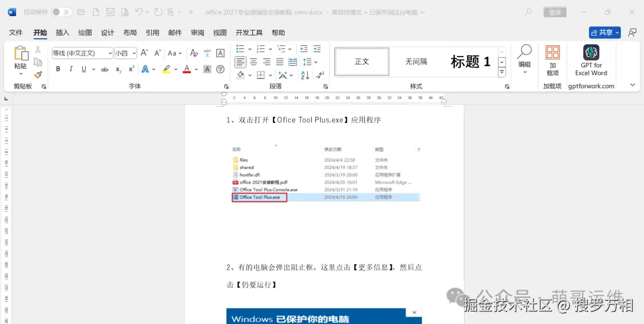Center the paragraph text
The width and height of the screenshot is (644, 324).
point(254,62)
